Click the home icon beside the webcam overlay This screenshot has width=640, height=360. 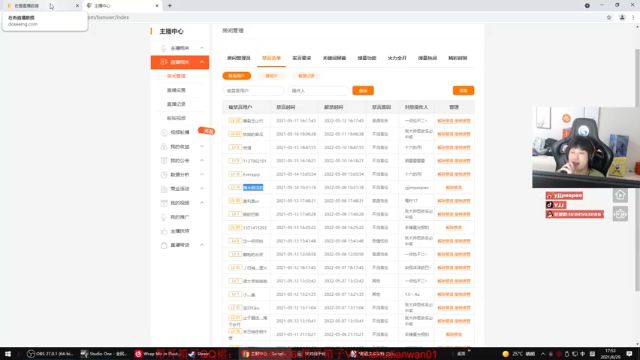620,195
